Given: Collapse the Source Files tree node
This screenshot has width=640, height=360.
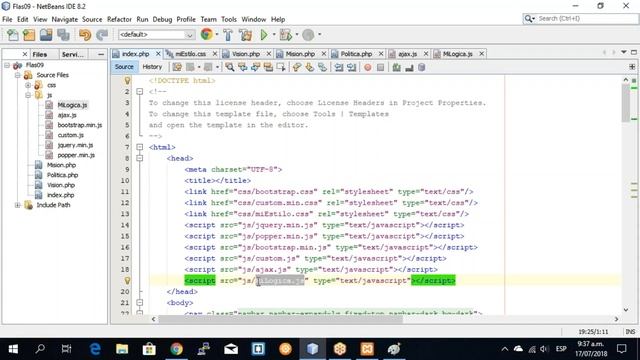Looking at the screenshot, I should 18,75.
